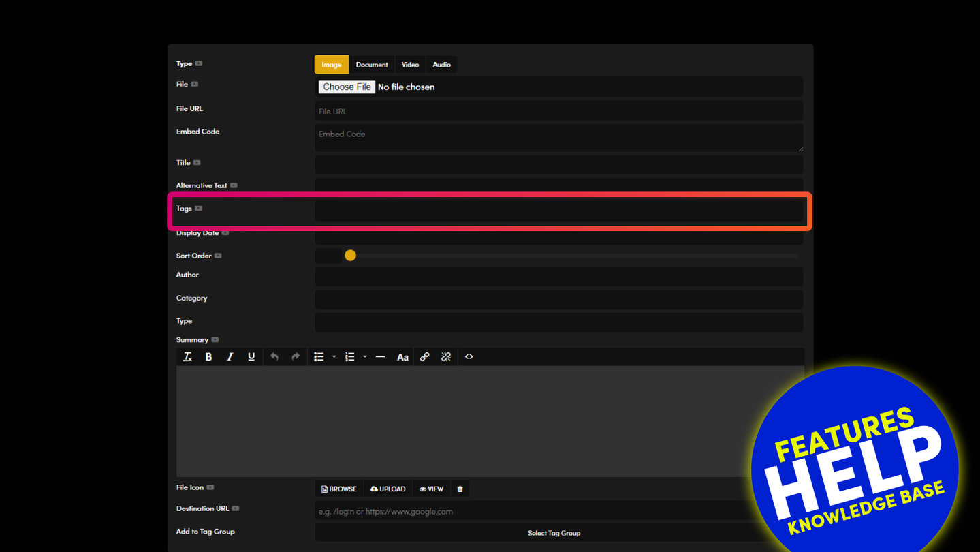Expand the bulleted list style dropdown arrow

(x=334, y=357)
